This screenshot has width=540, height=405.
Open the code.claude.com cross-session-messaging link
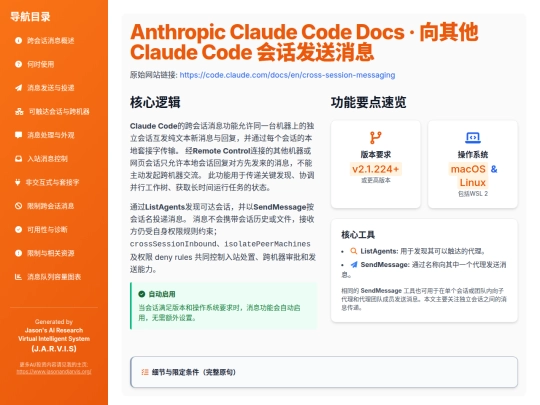(x=287, y=75)
